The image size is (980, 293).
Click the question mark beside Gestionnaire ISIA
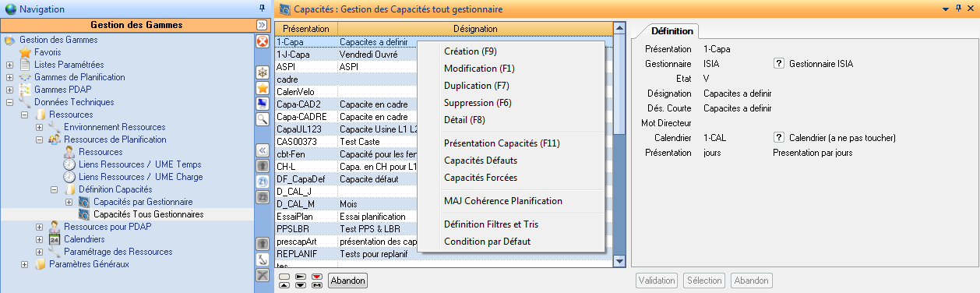778,64
